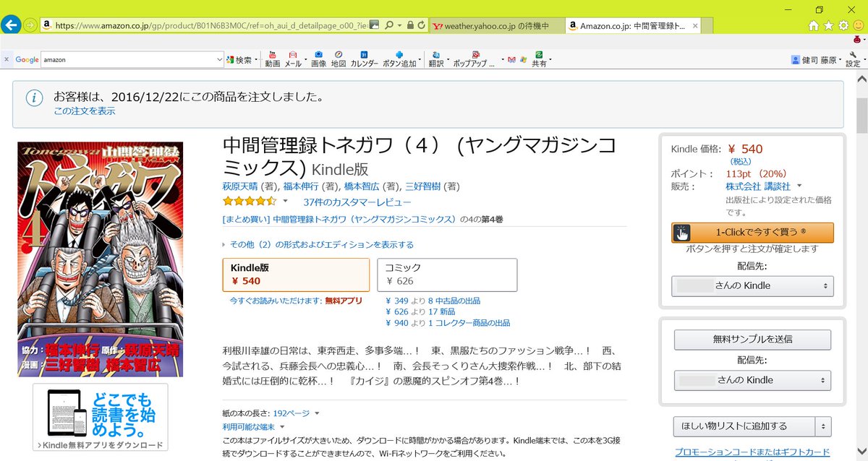This screenshot has width=868, height=461.
Task: Open 8 中古品の出品 offers link
Action: pos(454,301)
